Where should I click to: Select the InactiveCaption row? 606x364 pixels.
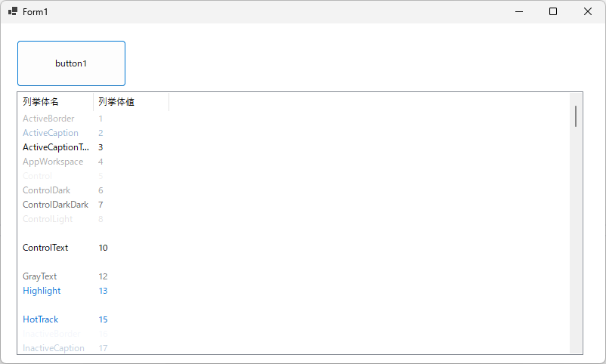53,348
